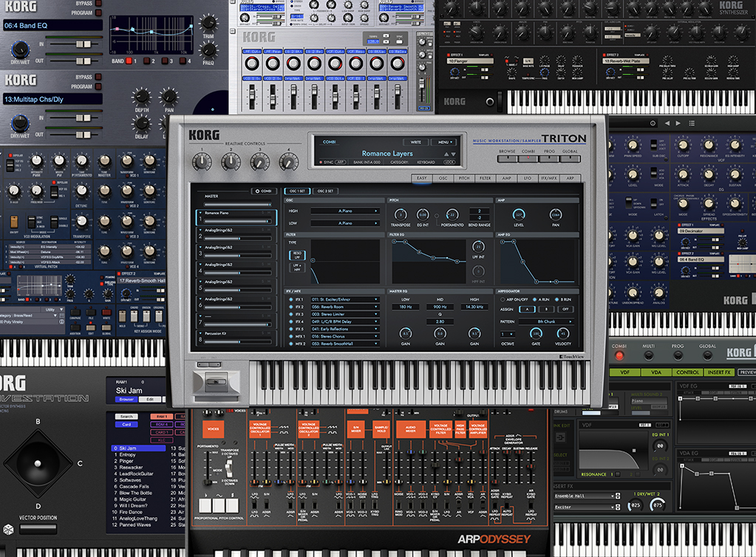Click the Wavestation Search button
Image resolution: width=756 pixels, height=557 pixels.
point(126,417)
